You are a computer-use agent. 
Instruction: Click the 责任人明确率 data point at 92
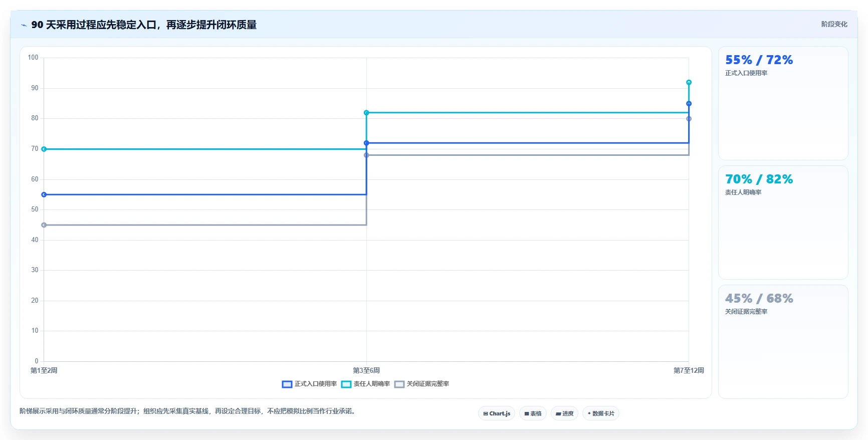[x=689, y=82]
